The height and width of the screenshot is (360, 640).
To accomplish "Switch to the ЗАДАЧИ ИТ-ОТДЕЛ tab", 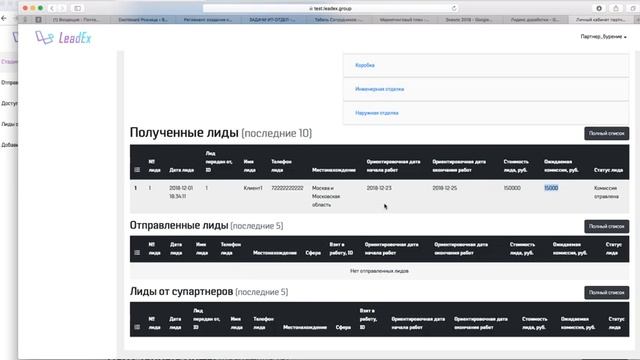I will (x=272, y=19).
